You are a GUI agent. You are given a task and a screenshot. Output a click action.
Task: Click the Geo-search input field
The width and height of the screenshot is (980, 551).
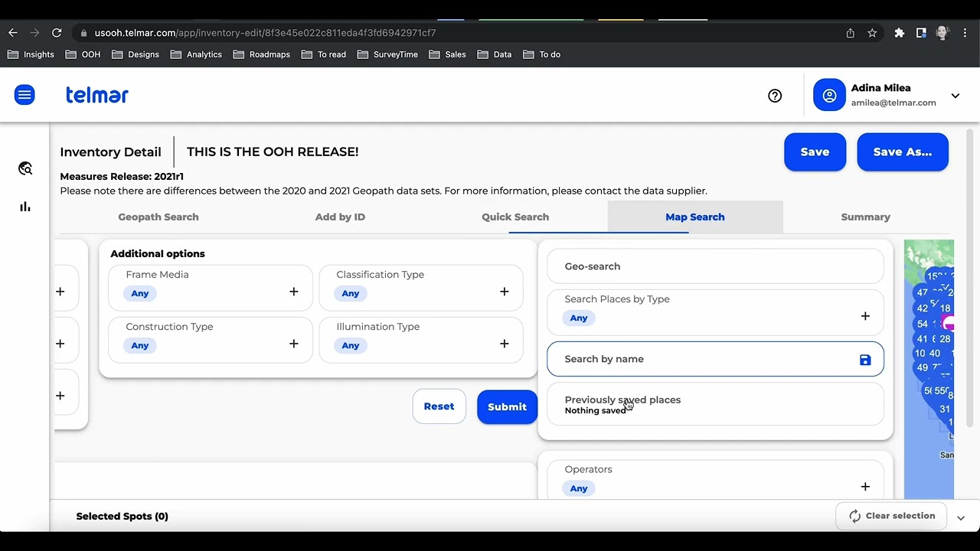[715, 266]
